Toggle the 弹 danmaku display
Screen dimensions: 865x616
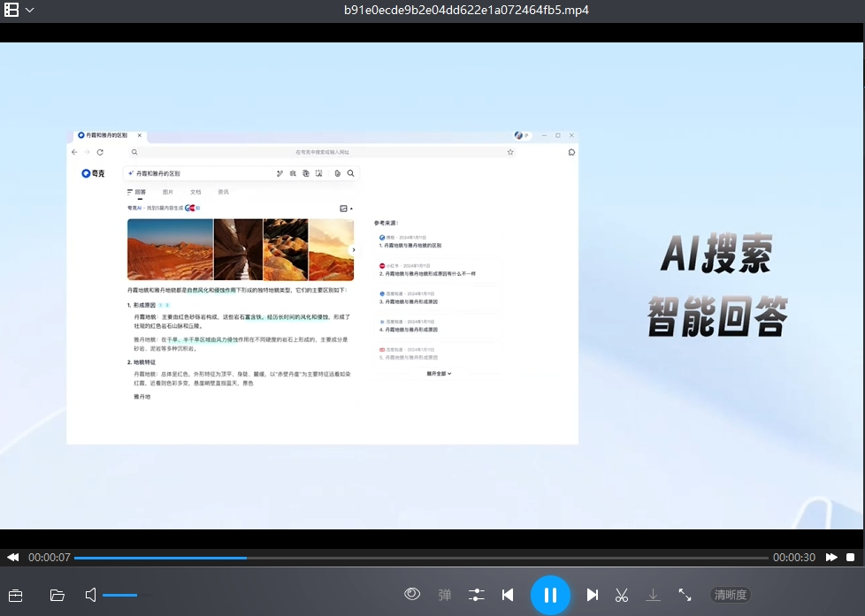click(x=445, y=595)
